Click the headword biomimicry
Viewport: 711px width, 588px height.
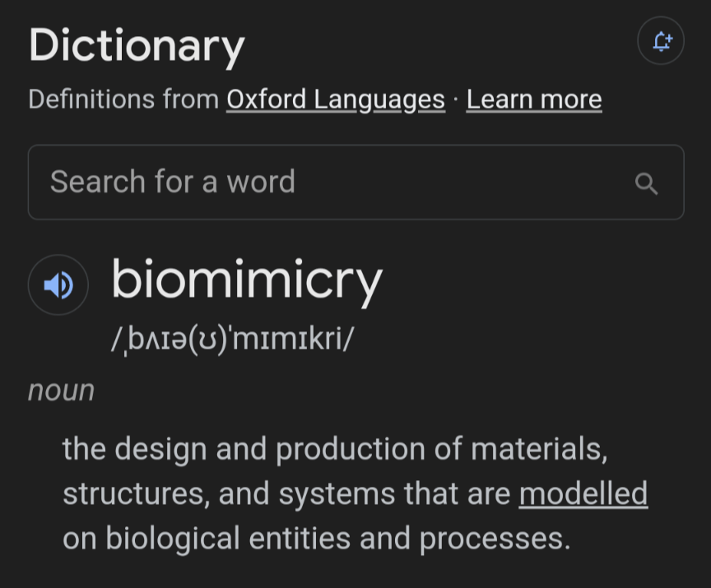click(247, 280)
